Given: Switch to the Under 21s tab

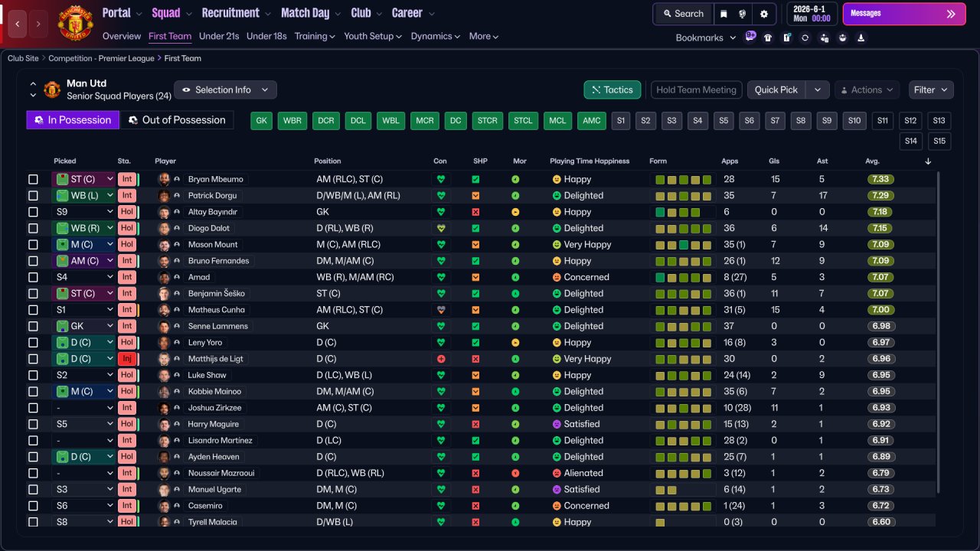Looking at the screenshot, I should (219, 36).
